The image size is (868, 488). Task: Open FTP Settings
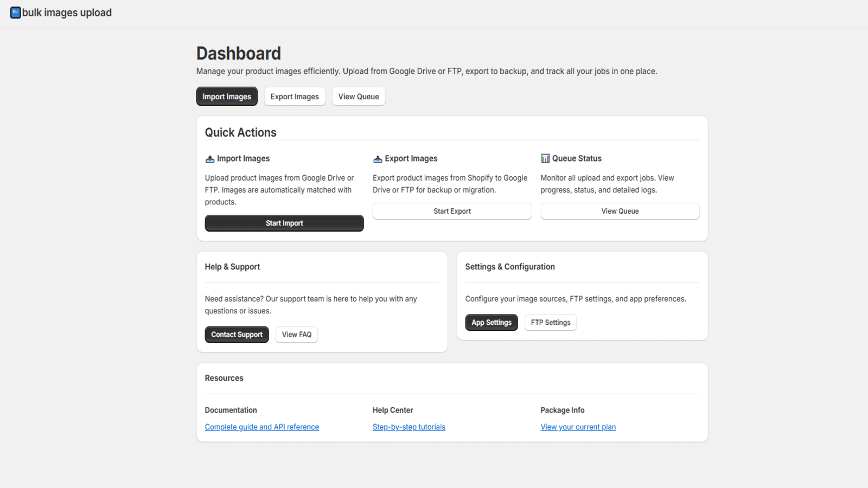[x=551, y=322]
